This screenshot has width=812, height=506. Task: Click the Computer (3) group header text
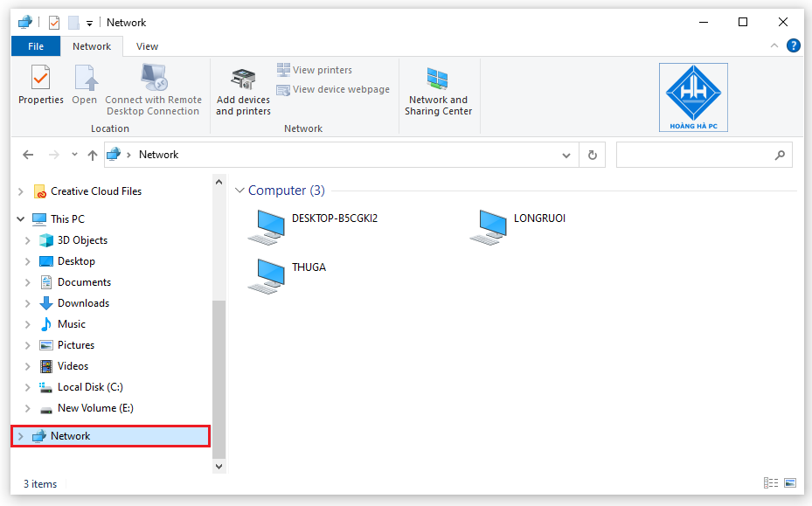[287, 191]
